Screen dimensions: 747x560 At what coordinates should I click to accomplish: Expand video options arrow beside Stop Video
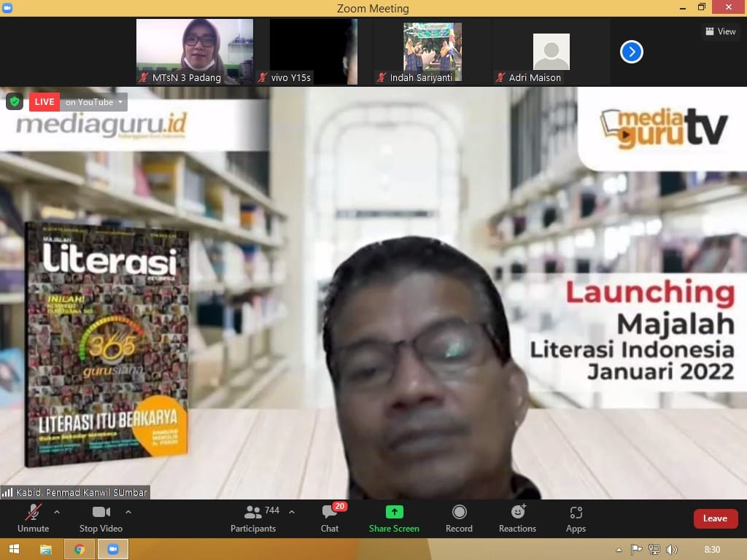click(128, 512)
